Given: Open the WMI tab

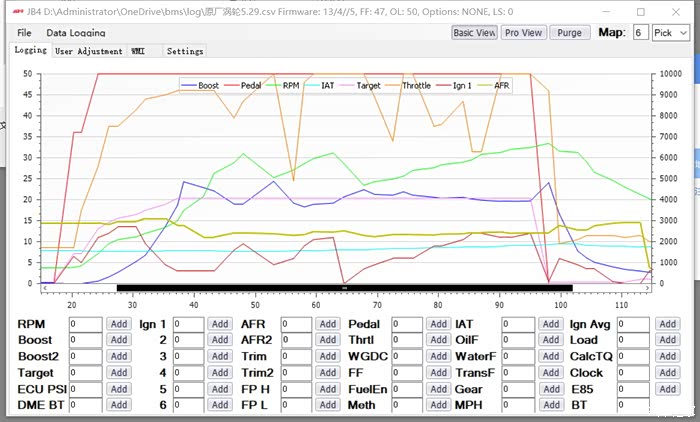Looking at the screenshot, I should tap(138, 51).
